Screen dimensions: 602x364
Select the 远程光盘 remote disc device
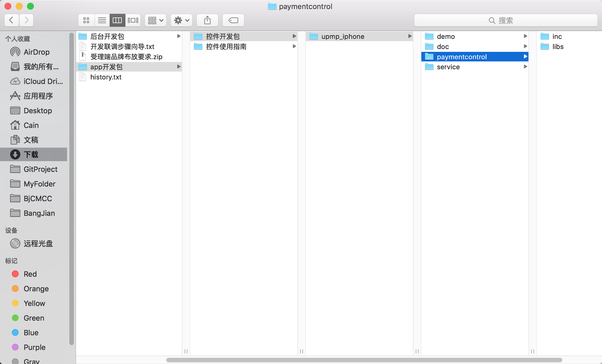point(38,244)
